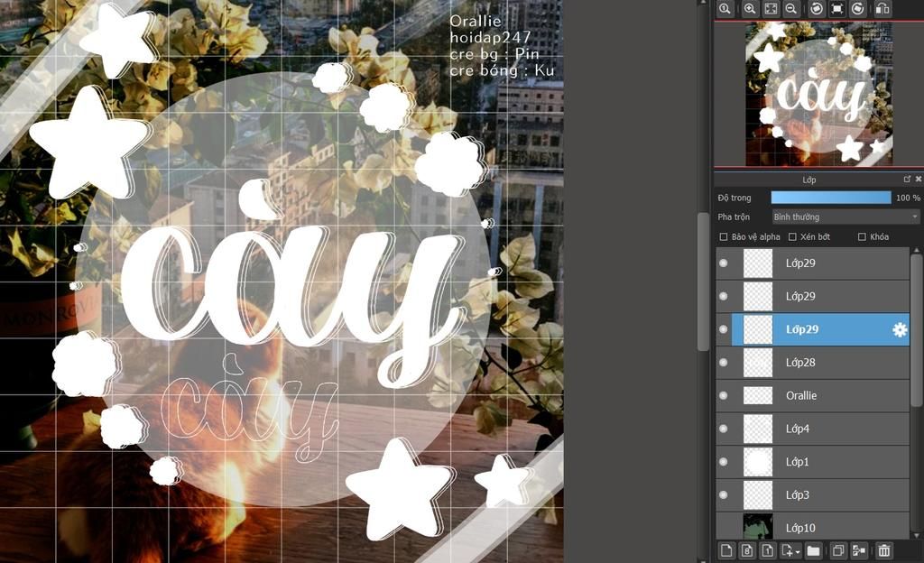Fit canvas to window in navigator
Viewport: 924px width, 563px height.
coord(771,9)
